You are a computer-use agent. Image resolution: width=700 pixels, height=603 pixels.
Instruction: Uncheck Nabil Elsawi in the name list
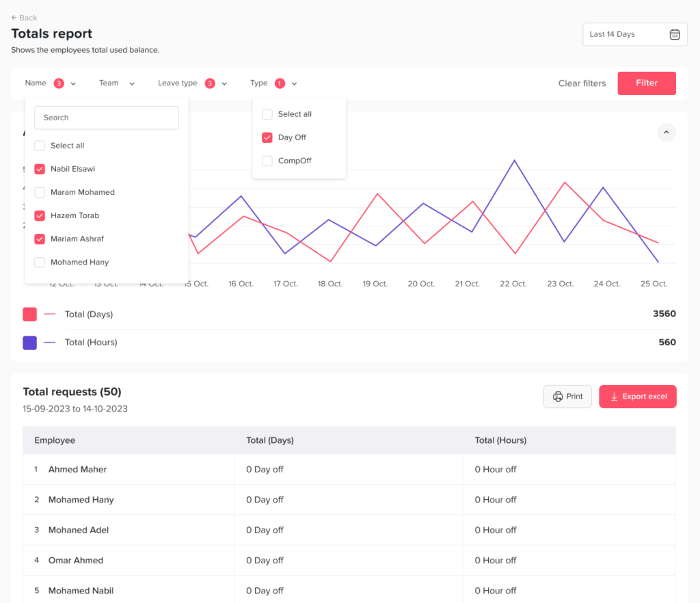click(40, 169)
